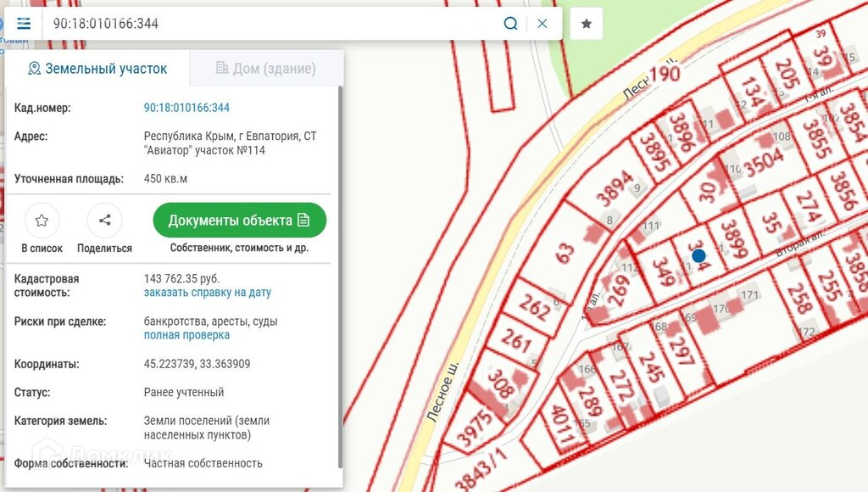Image resolution: width=868 pixels, height=492 pixels.
Task: Click the blue parcel marker on map
Action: point(698,255)
